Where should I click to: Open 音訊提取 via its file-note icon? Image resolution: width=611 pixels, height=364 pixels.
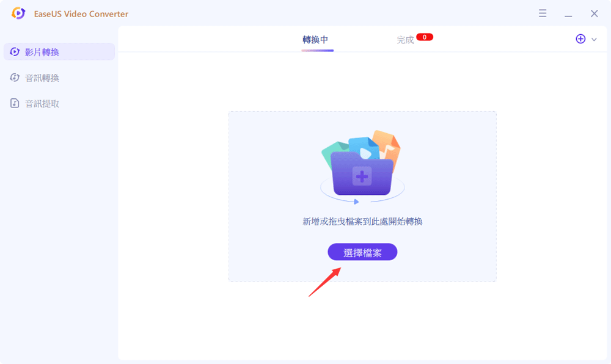pyautogui.click(x=15, y=103)
